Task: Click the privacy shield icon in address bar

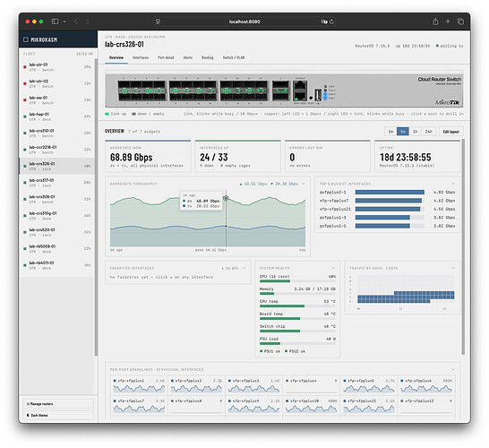Action: click(158, 22)
